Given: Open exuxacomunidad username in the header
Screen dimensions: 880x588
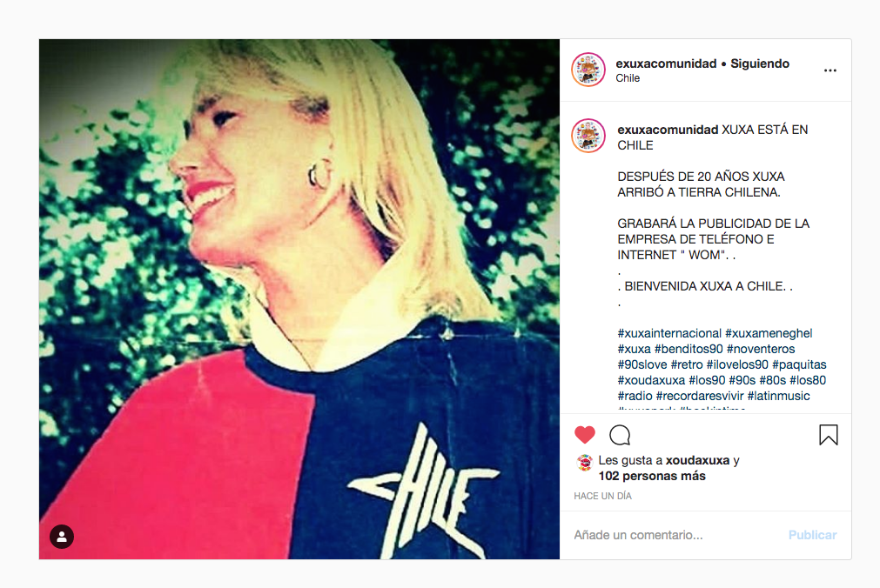Looking at the screenshot, I should [x=666, y=63].
